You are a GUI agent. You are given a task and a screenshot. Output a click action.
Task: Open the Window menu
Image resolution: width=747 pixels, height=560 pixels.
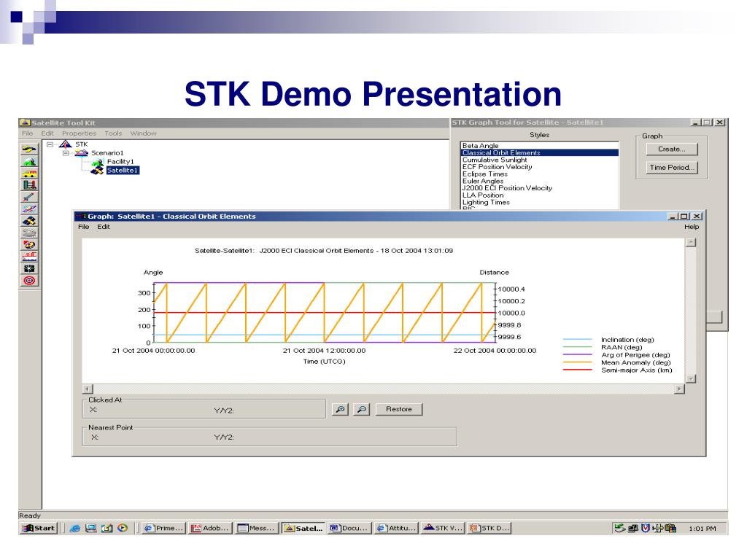144,133
